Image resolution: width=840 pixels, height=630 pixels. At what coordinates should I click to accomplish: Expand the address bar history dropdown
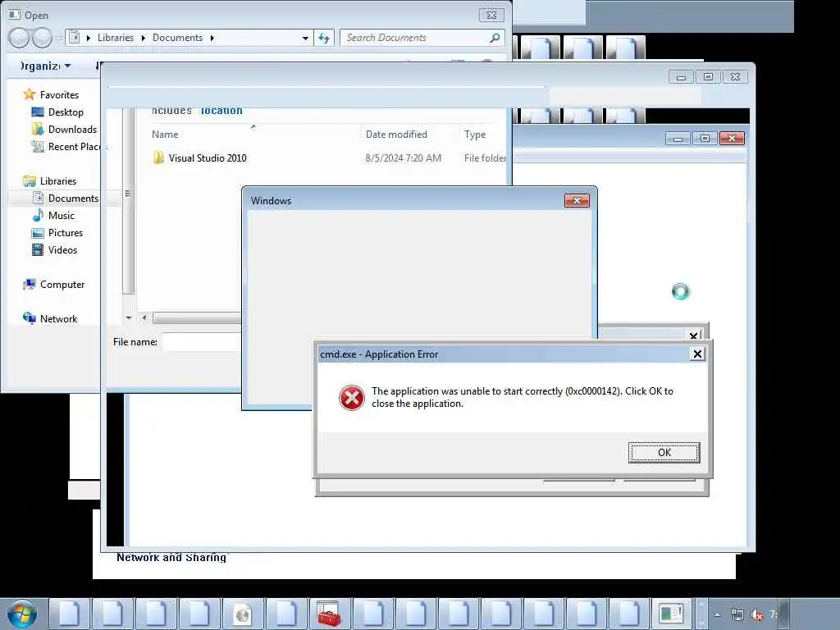pos(305,38)
